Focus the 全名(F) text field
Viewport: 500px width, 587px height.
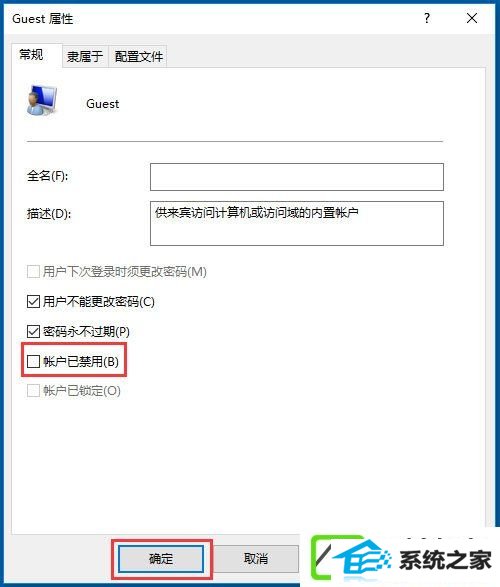pos(297,177)
